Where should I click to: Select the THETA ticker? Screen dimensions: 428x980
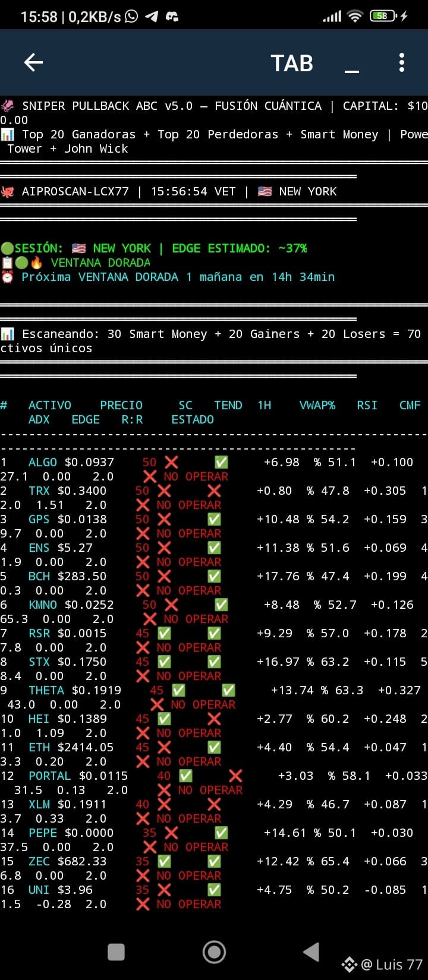tap(46, 690)
